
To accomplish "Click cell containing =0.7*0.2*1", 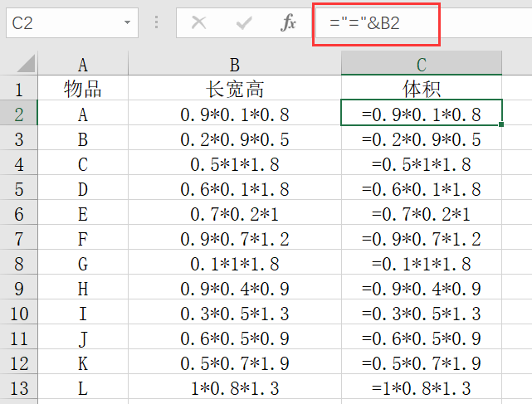I will pyautogui.click(x=422, y=212).
